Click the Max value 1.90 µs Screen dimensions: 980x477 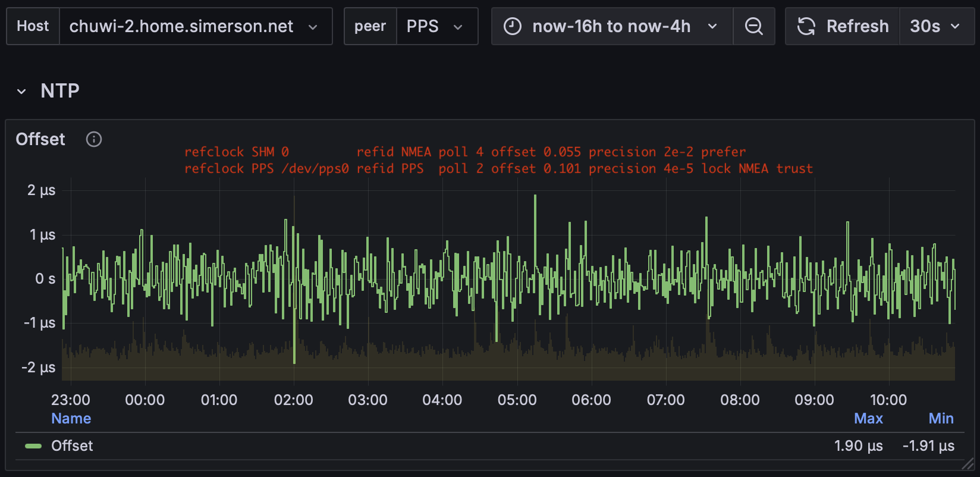(858, 445)
